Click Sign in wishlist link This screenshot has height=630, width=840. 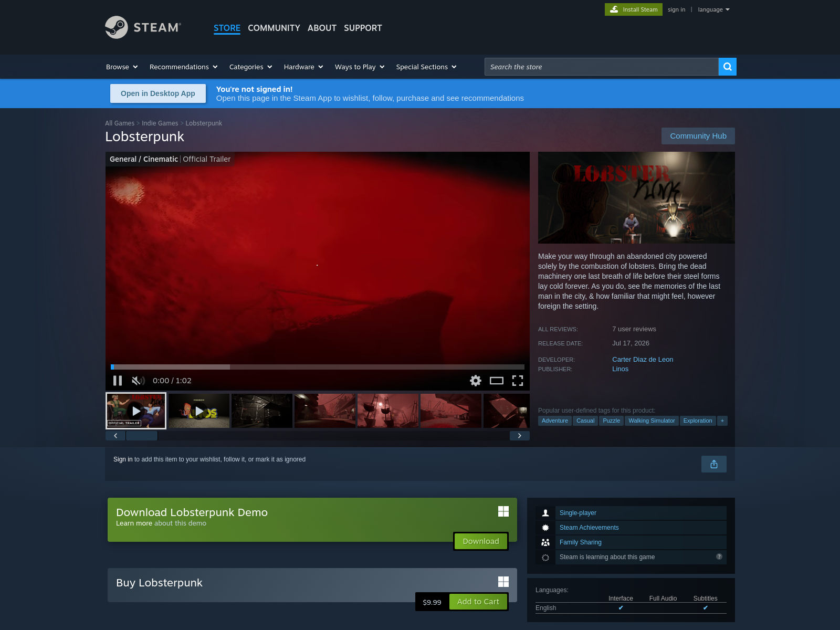pyautogui.click(x=123, y=459)
